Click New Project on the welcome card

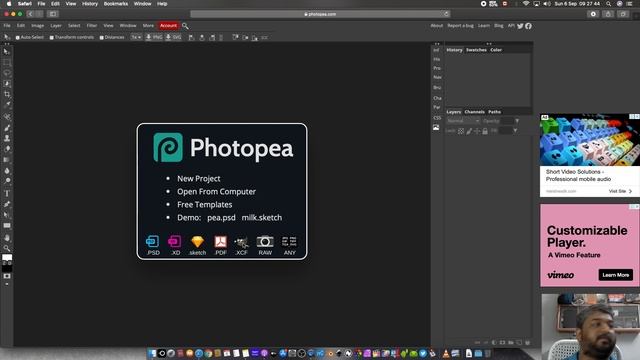199,179
